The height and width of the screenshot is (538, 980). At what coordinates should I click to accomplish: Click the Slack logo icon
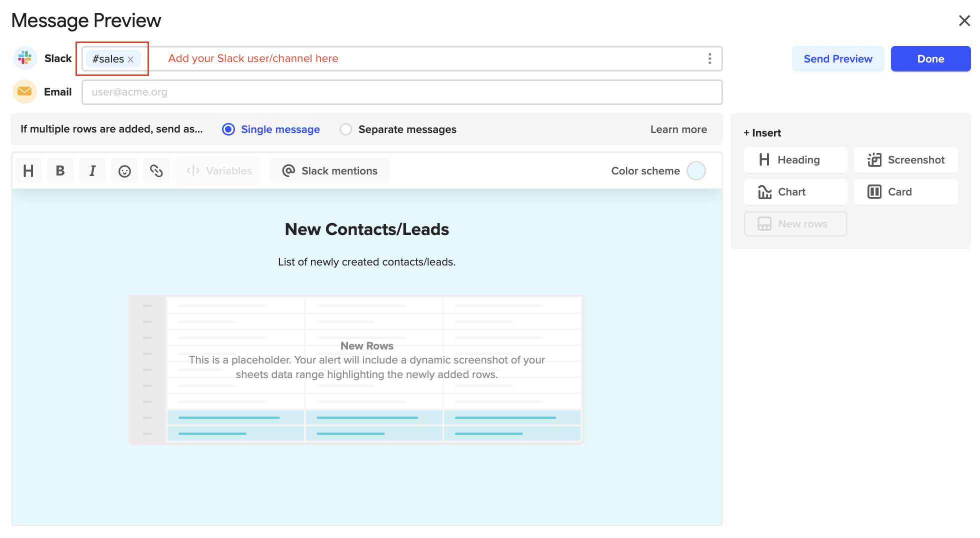(x=25, y=58)
